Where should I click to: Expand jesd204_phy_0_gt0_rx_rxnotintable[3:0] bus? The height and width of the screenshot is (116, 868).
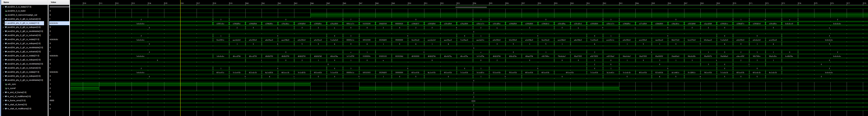3,31
